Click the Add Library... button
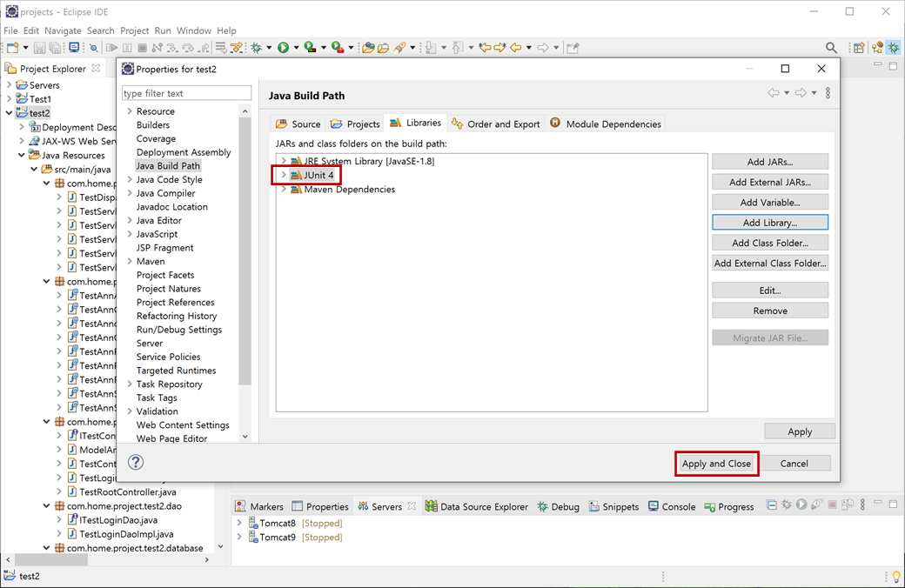Image resolution: width=905 pixels, height=588 pixels. click(x=770, y=223)
